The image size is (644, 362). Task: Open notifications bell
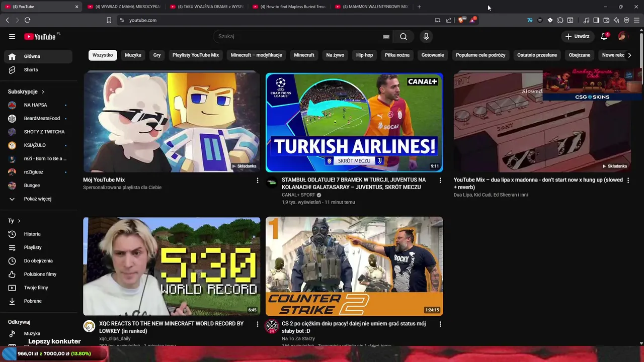(x=605, y=36)
